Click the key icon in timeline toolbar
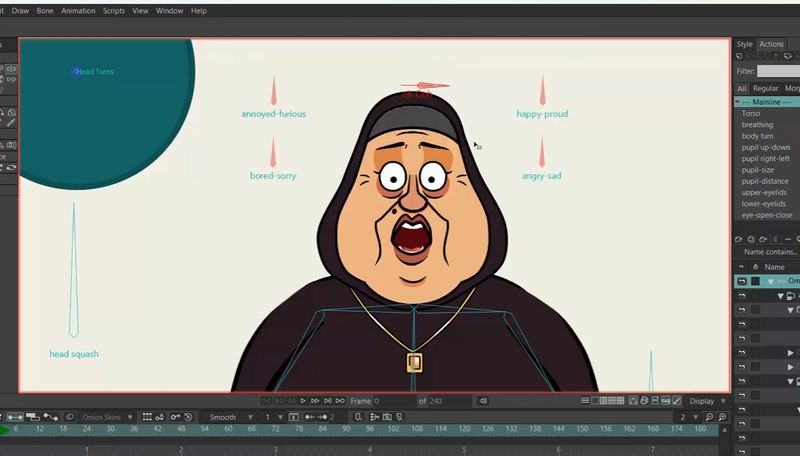800x456 pixels. 175,417
